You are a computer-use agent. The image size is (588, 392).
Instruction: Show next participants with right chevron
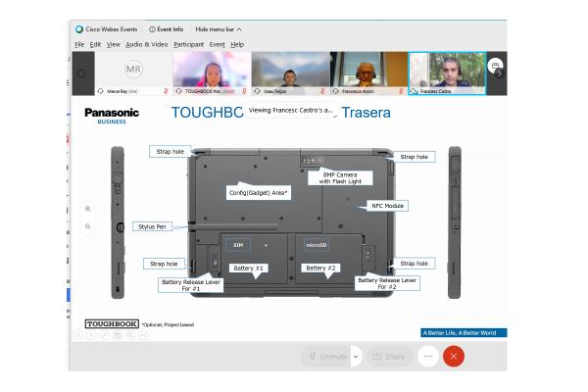(x=499, y=73)
